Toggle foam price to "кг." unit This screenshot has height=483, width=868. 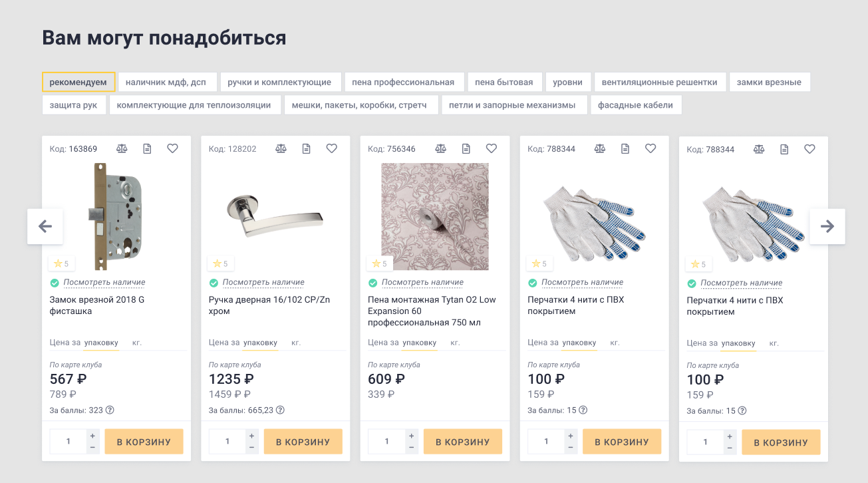[x=456, y=343]
